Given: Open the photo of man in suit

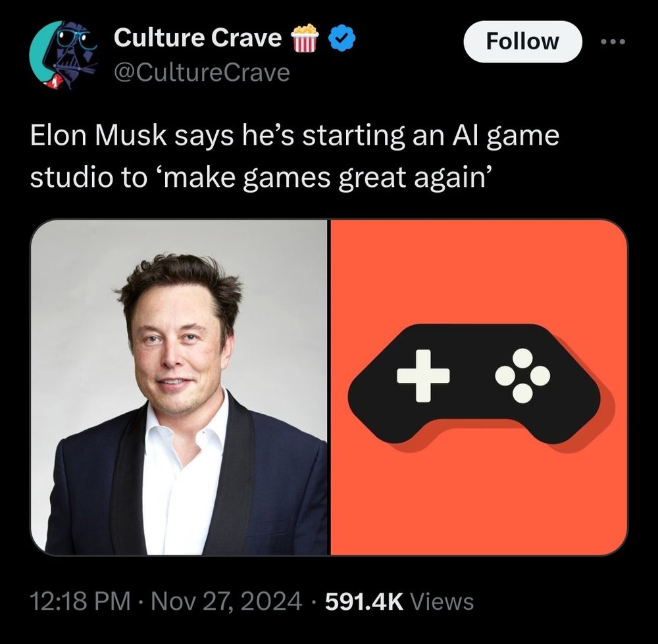Looking at the screenshot, I should [x=179, y=387].
